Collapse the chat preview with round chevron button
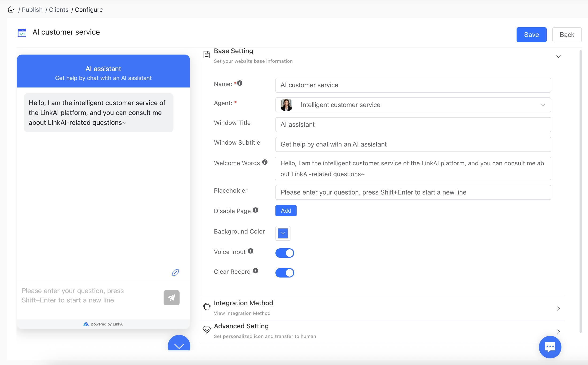588x365 pixels. 179,343
